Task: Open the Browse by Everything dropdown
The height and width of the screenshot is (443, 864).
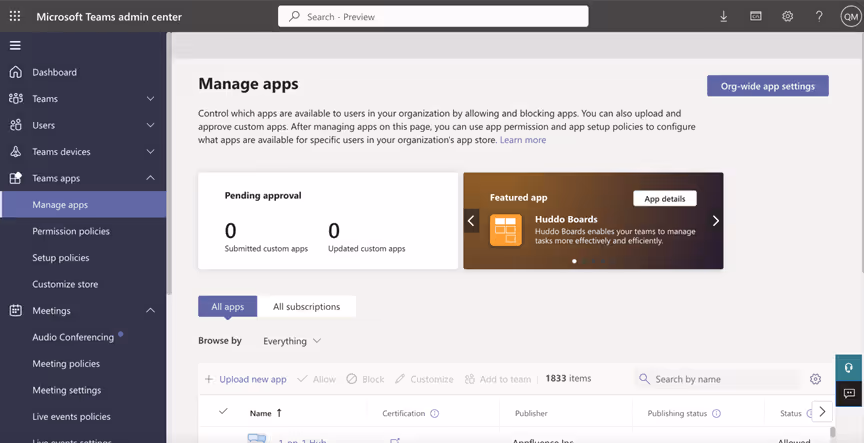Action: click(x=292, y=341)
